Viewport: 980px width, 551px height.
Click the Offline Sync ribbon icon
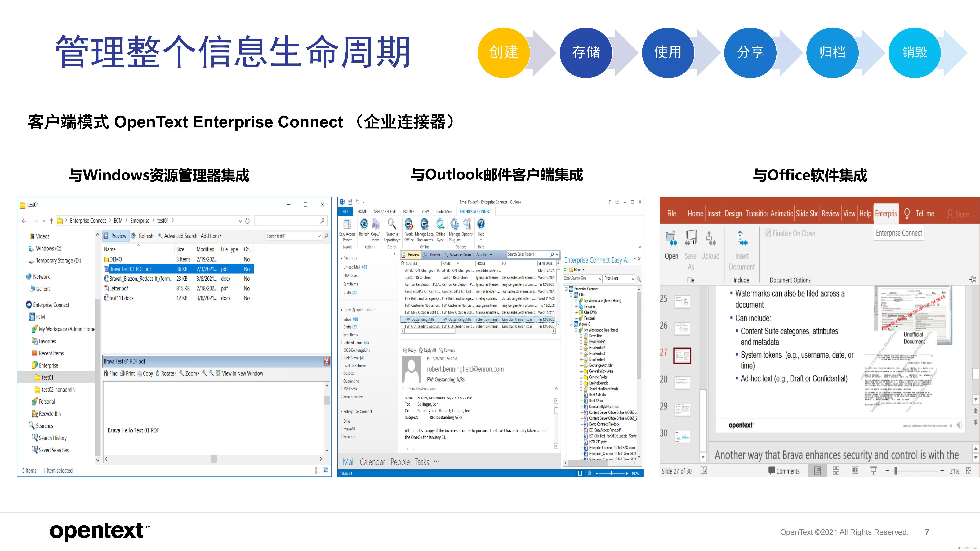click(440, 224)
